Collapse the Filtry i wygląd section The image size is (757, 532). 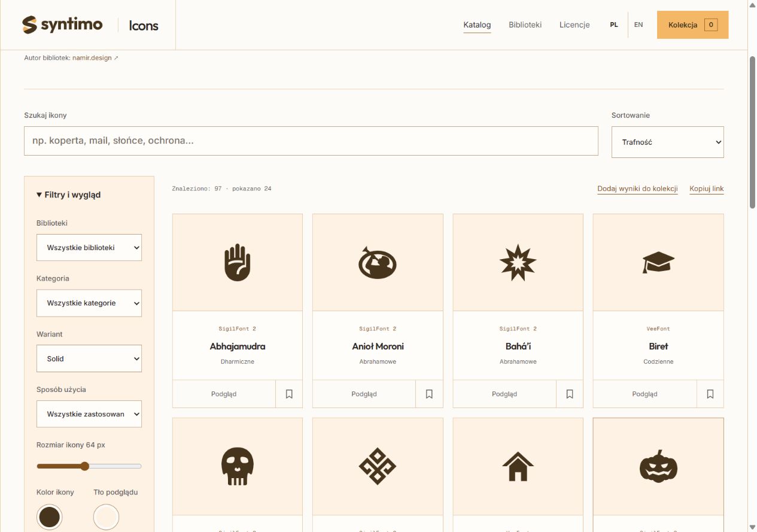point(68,194)
